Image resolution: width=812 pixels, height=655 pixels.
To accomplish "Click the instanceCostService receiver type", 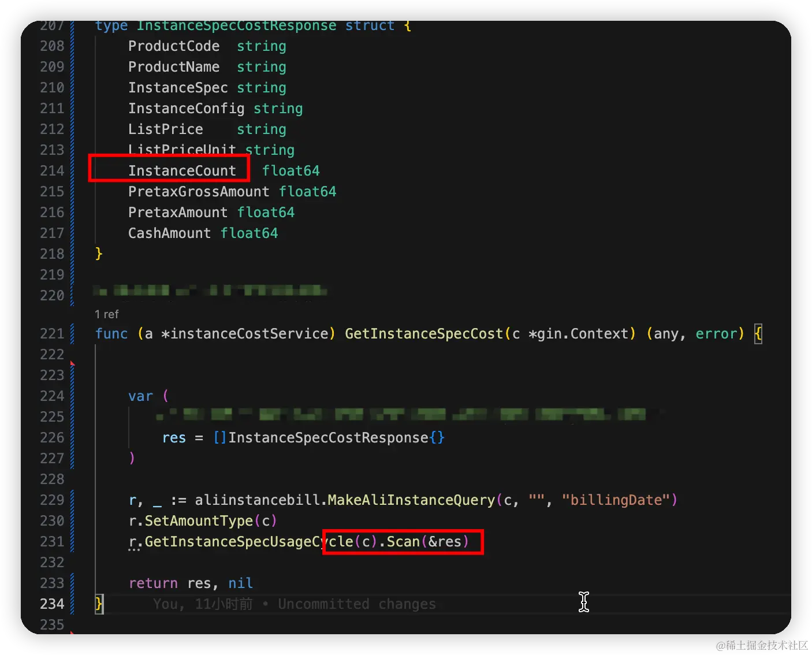I will [x=249, y=334].
